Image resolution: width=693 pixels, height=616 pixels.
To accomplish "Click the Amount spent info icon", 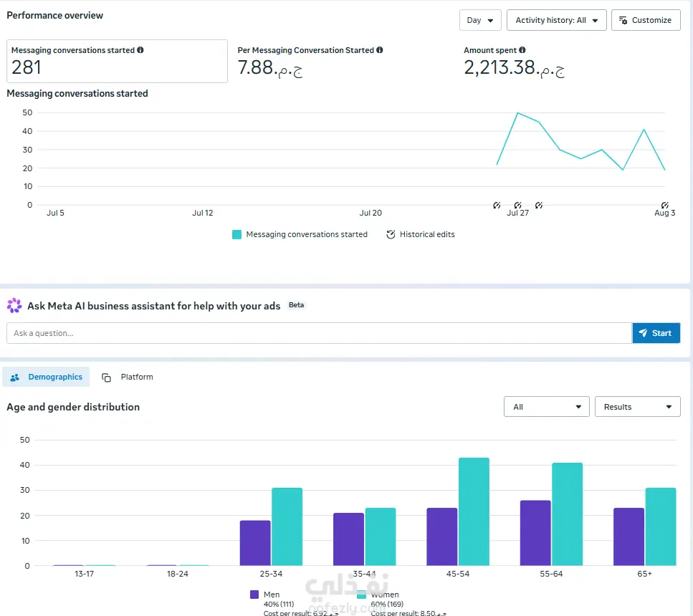I will pos(522,50).
